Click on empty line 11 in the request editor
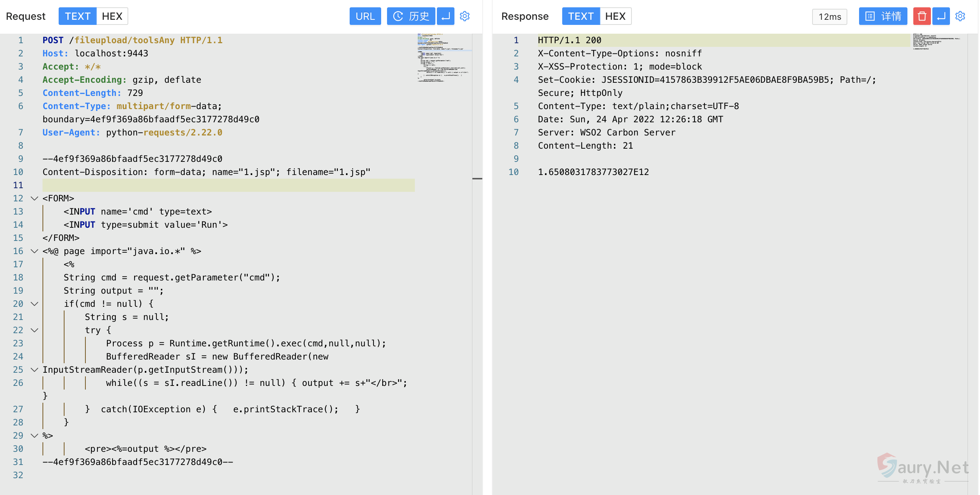Image resolution: width=980 pixels, height=495 pixels. (x=228, y=185)
